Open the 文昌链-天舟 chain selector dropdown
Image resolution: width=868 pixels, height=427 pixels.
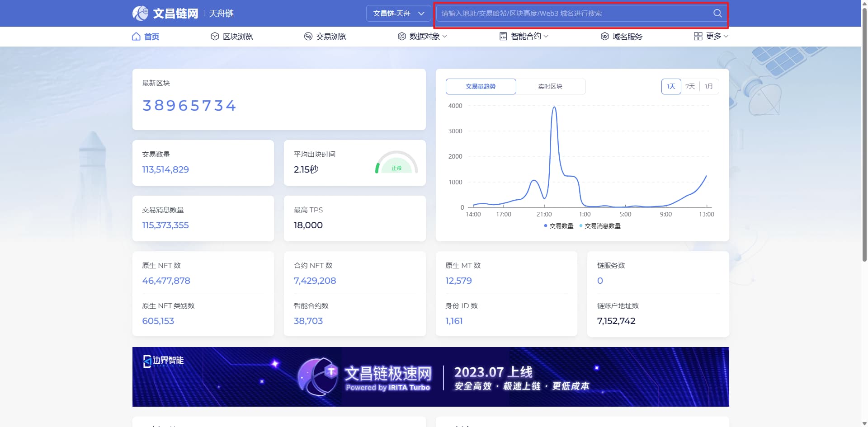[398, 14]
